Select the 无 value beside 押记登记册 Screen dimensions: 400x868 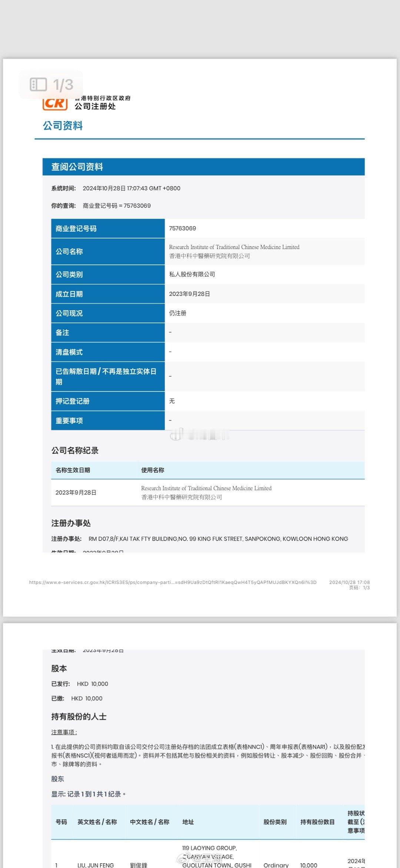point(172,401)
